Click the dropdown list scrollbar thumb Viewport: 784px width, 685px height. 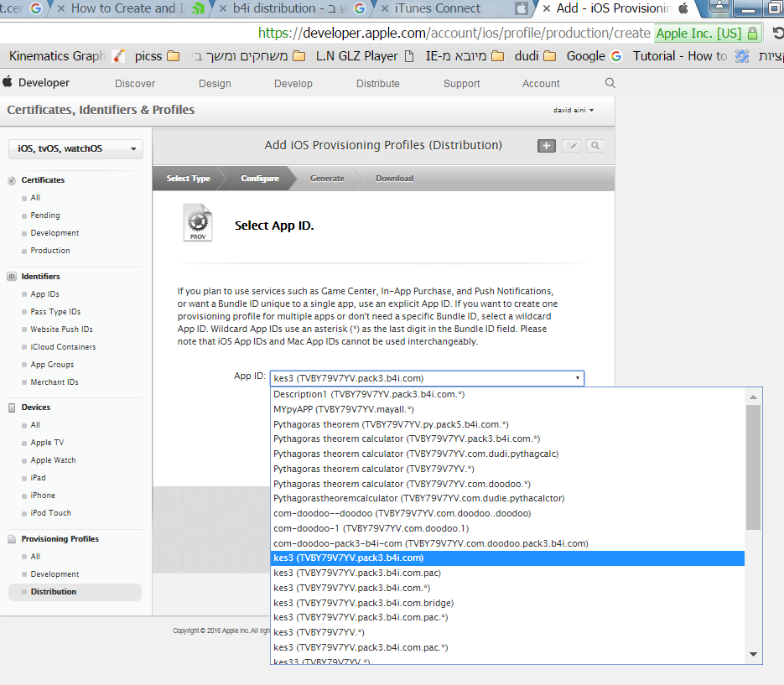(753, 467)
